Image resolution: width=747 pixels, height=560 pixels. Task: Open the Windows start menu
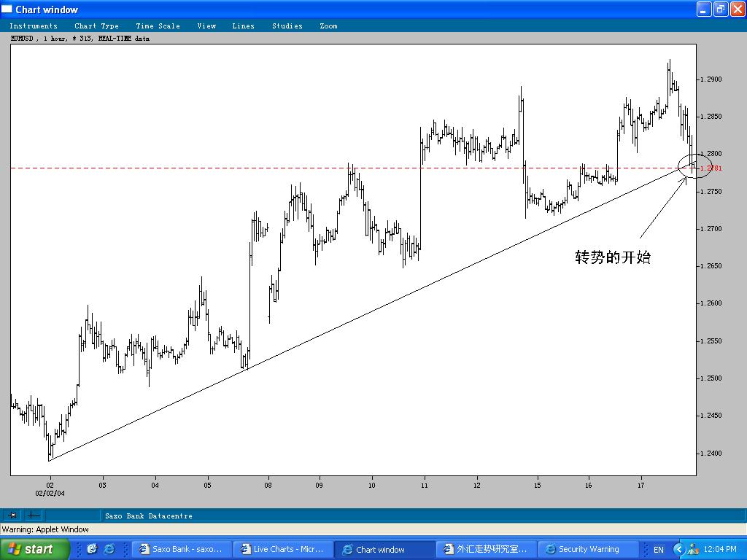pos(35,549)
